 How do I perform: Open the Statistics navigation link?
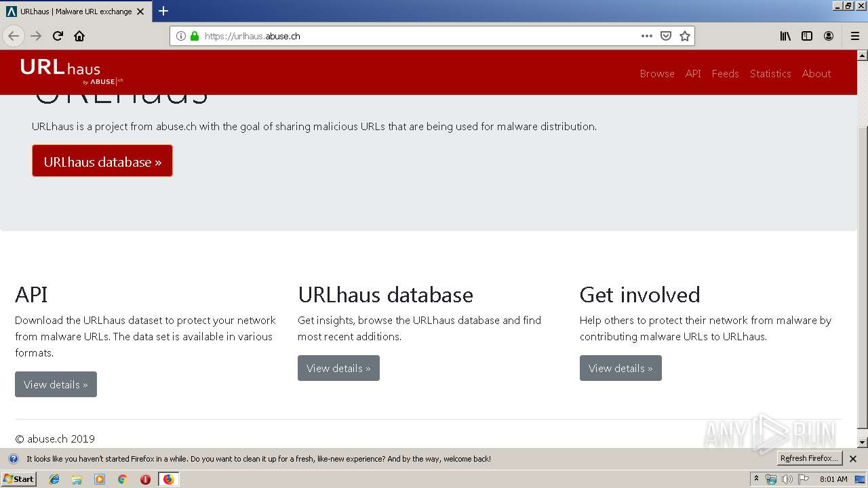coord(770,73)
